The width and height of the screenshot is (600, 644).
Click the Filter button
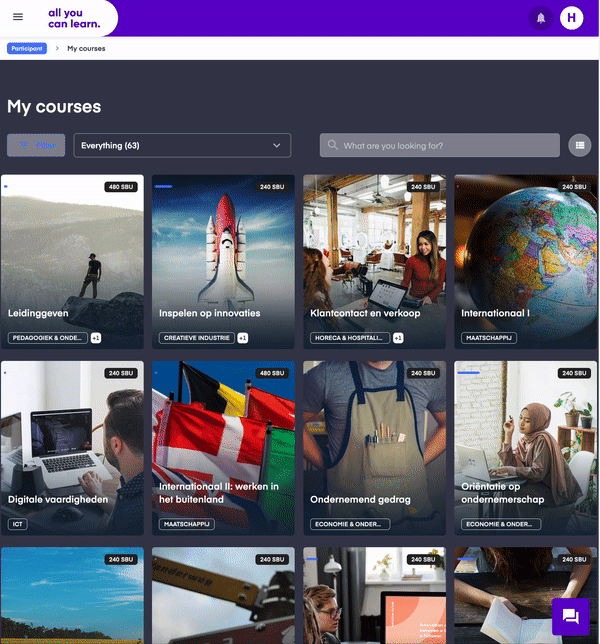pyautogui.click(x=36, y=145)
